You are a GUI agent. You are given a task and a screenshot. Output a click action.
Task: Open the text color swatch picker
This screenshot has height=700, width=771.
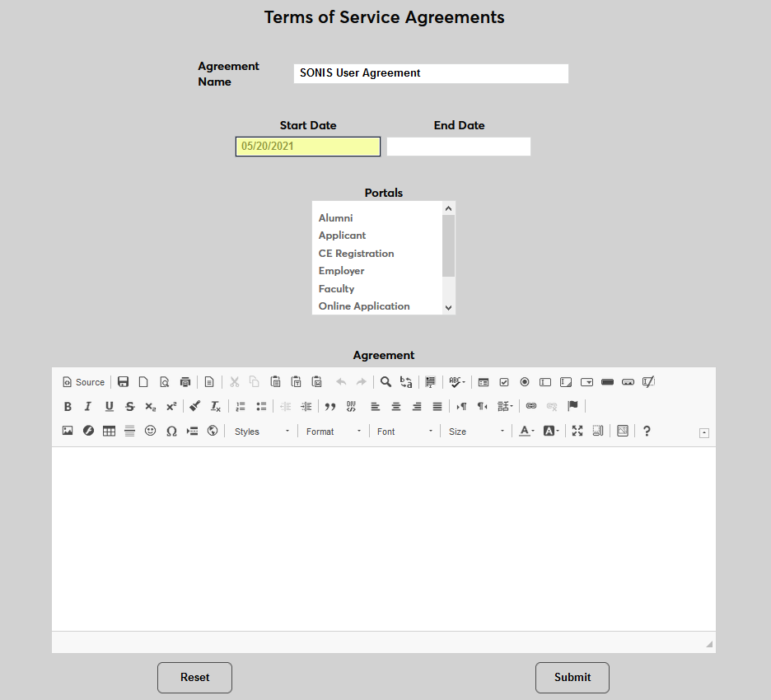click(x=526, y=430)
